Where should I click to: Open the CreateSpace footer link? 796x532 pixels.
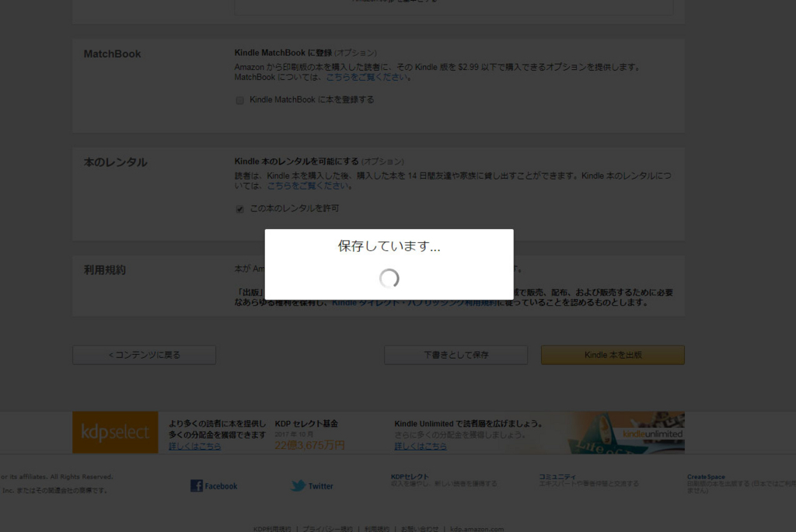coord(706,477)
